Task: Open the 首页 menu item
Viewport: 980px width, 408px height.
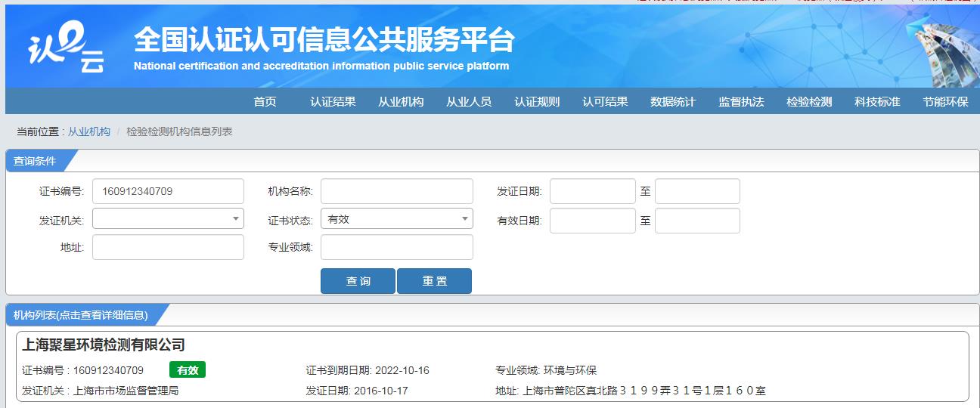Action: click(x=265, y=102)
